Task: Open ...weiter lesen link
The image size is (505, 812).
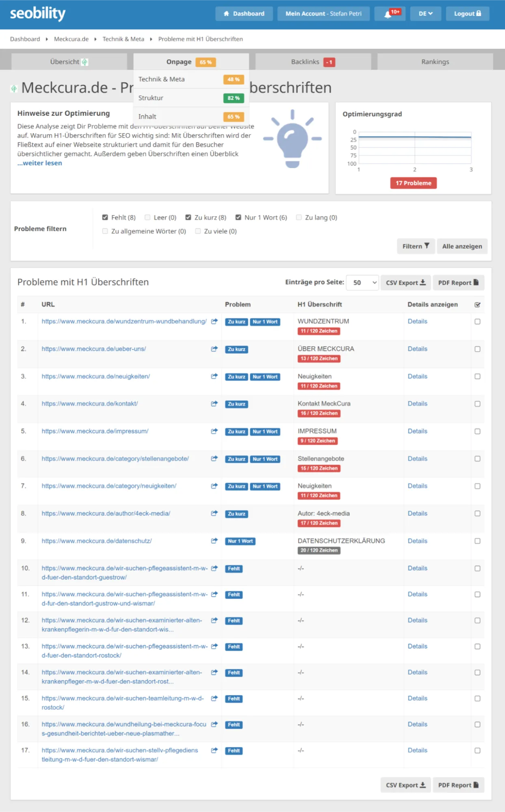Action: 40,163
